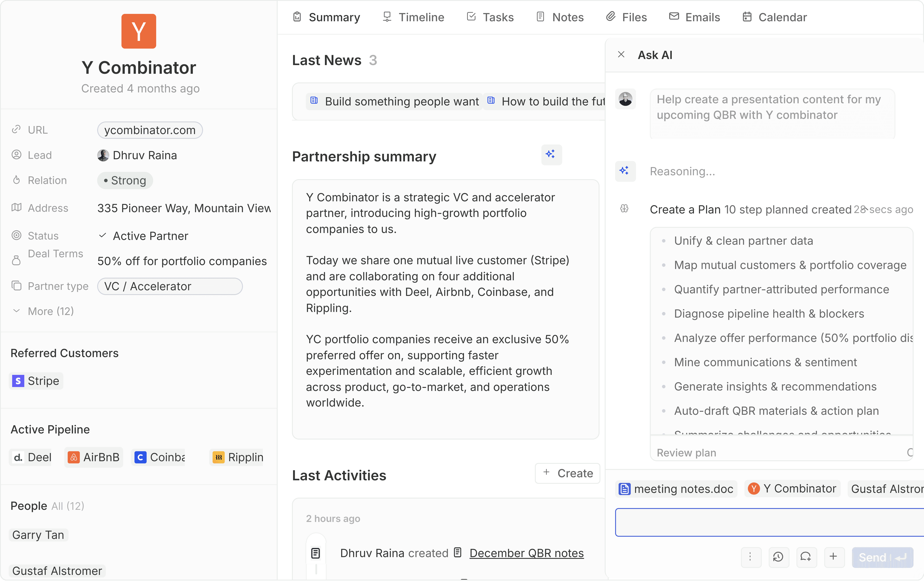Focus the Ask AI message input field

coord(769,522)
